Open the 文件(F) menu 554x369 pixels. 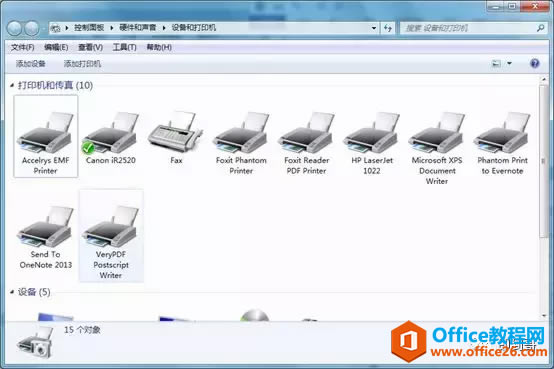point(23,47)
